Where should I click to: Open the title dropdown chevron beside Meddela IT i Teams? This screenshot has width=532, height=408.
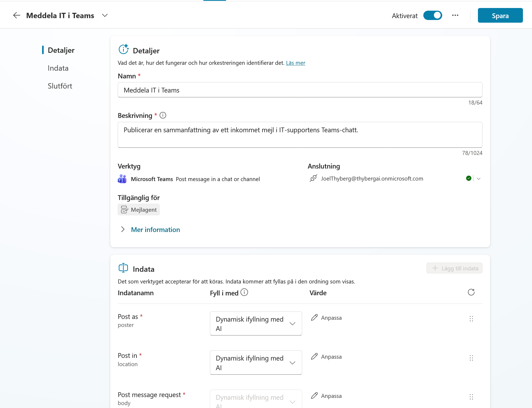click(x=105, y=15)
